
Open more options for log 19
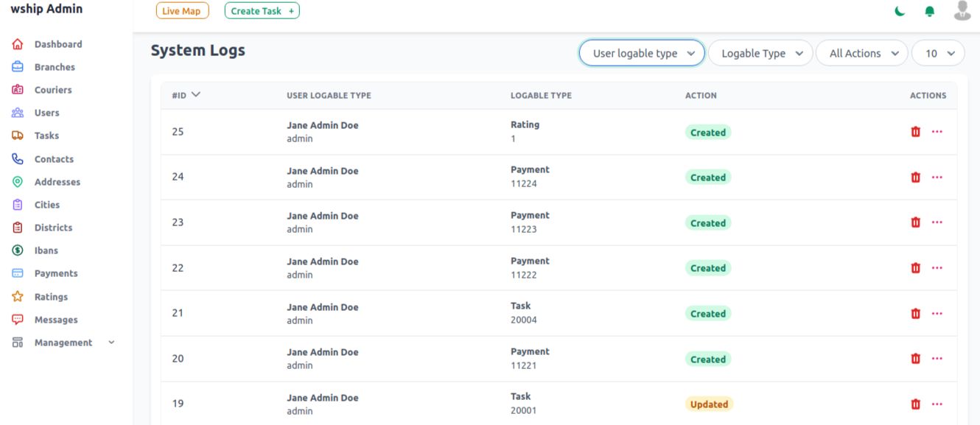click(937, 404)
